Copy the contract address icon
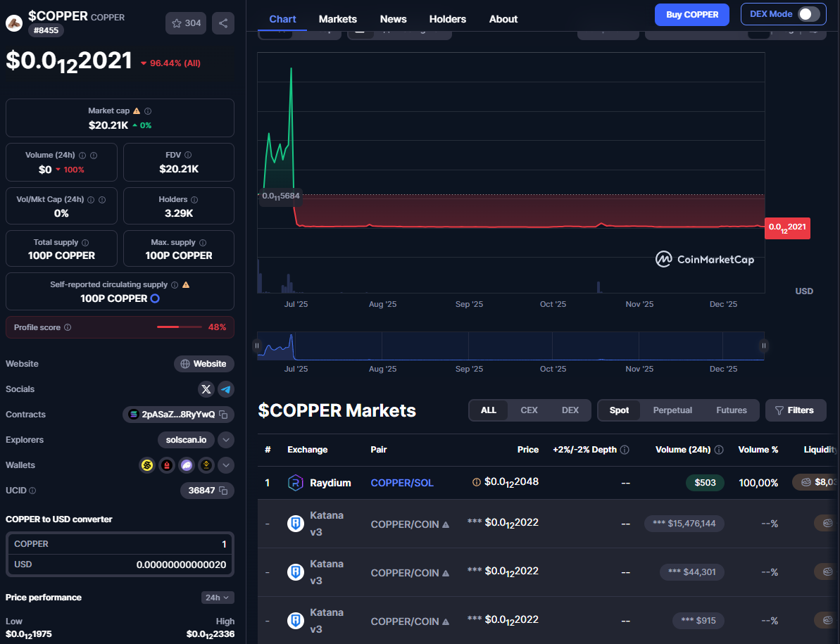The width and height of the screenshot is (840, 644). click(223, 415)
